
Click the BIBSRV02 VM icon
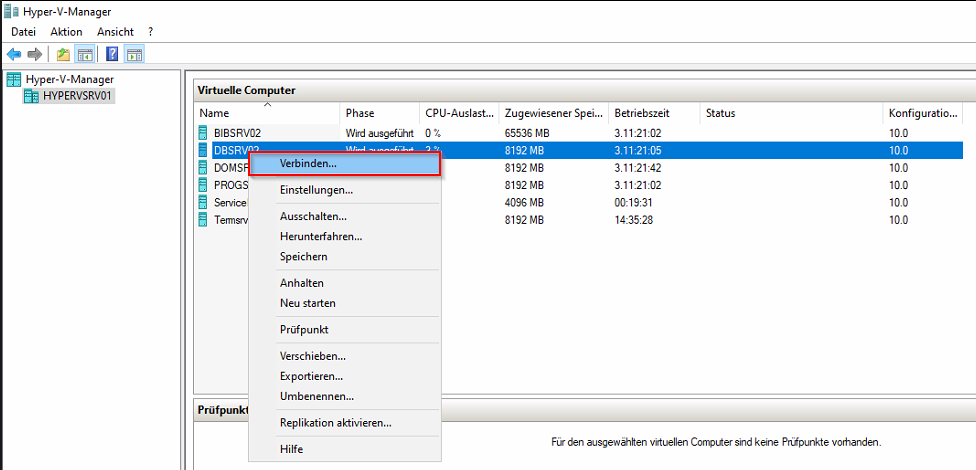pyautogui.click(x=202, y=133)
